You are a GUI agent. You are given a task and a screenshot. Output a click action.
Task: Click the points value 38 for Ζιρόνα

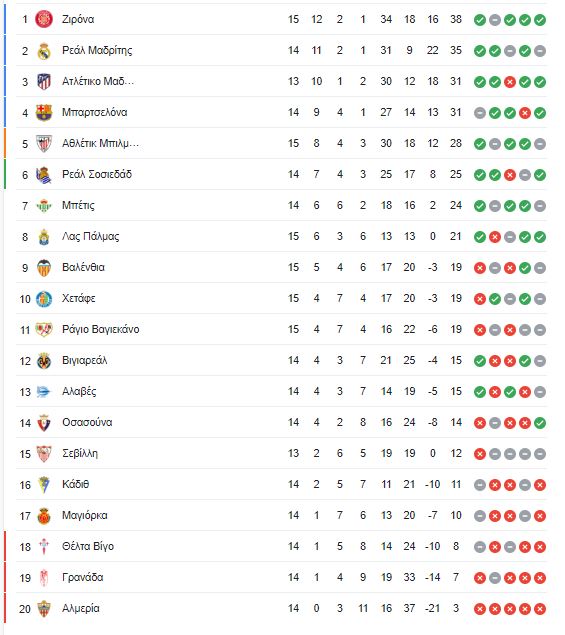[456, 19]
